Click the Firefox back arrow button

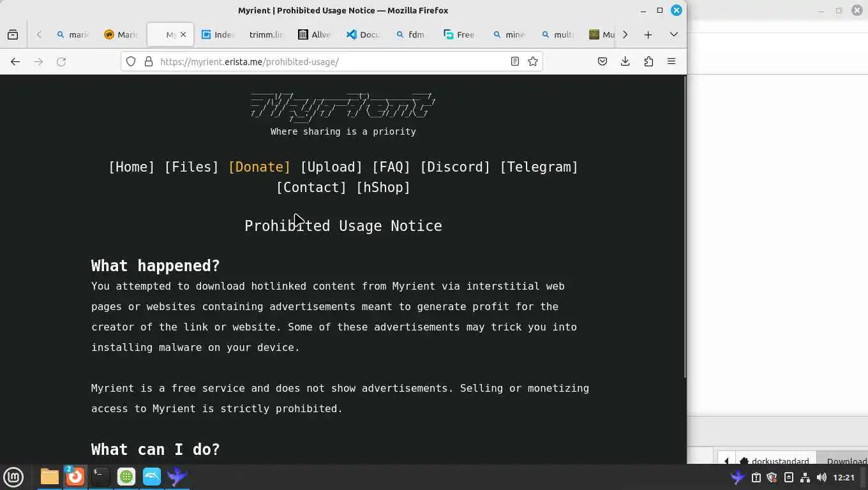coord(15,61)
